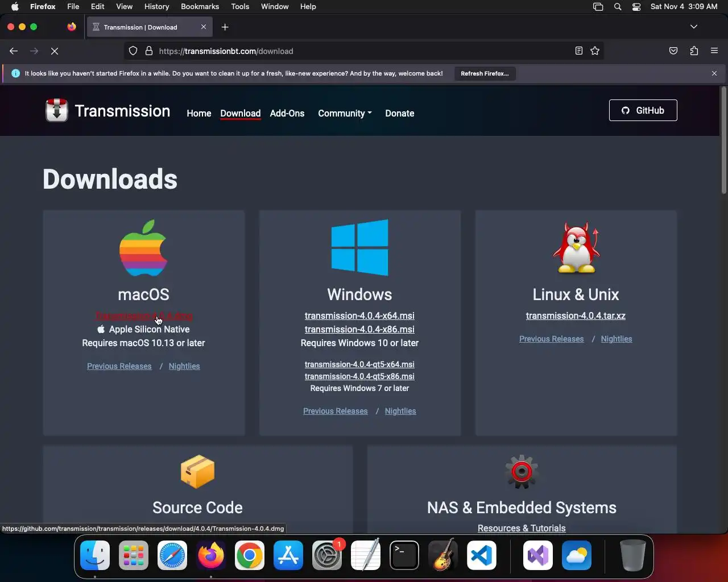The height and width of the screenshot is (582, 728).
Task: Click the site lock icon in address bar
Action: click(x=149, y=51)
